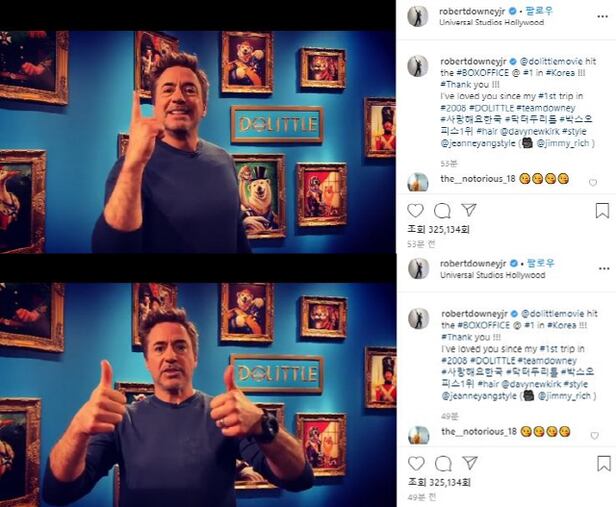Open the @jimmy_rich mention in bottom caption
The height and width of the screenshot is (507, 616).
(563, 396)
